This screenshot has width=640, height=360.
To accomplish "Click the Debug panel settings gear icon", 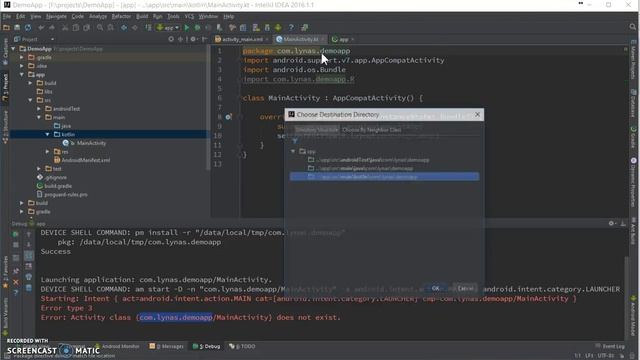I will point(611,223).
